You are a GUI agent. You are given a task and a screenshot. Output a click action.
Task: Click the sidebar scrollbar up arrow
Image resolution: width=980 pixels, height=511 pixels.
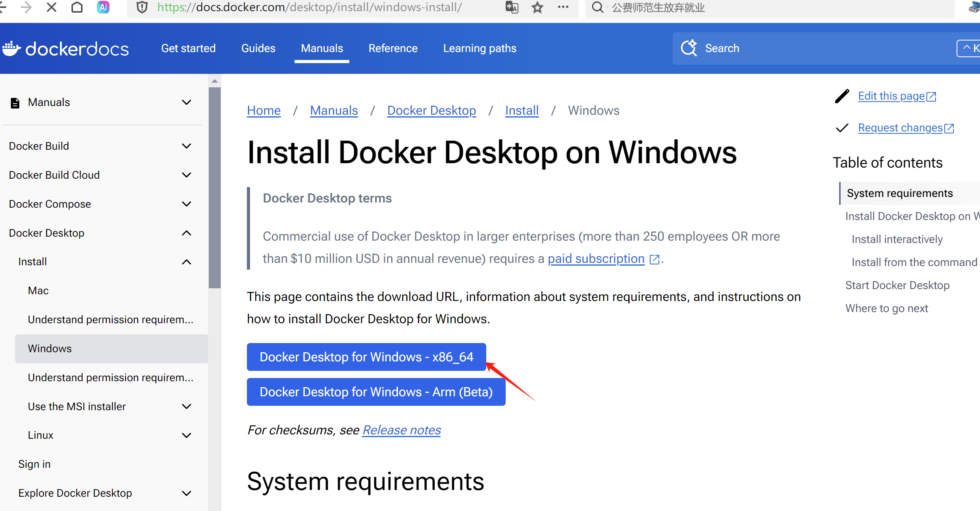(x=215, y=81)
